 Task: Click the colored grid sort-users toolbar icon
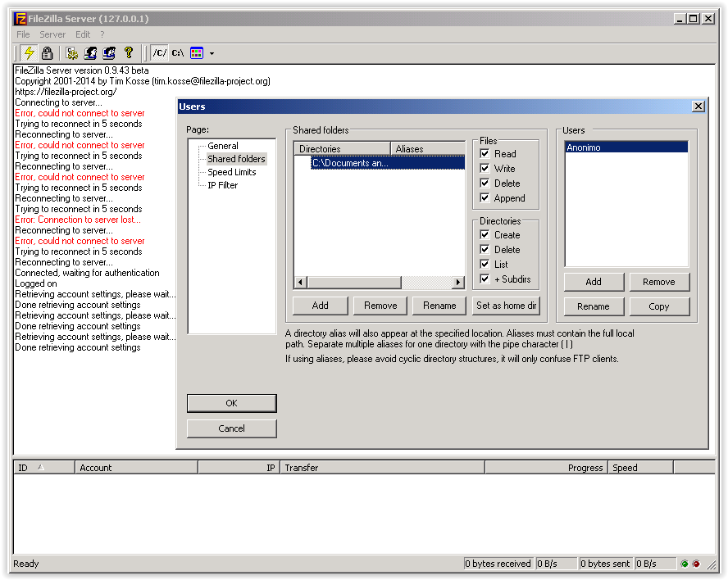click(x=197, y=53)
